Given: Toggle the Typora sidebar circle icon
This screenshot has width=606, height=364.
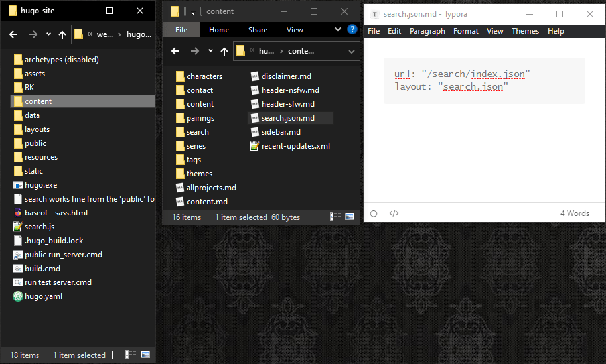Looking at the screenshot, I should pos(374,213).
